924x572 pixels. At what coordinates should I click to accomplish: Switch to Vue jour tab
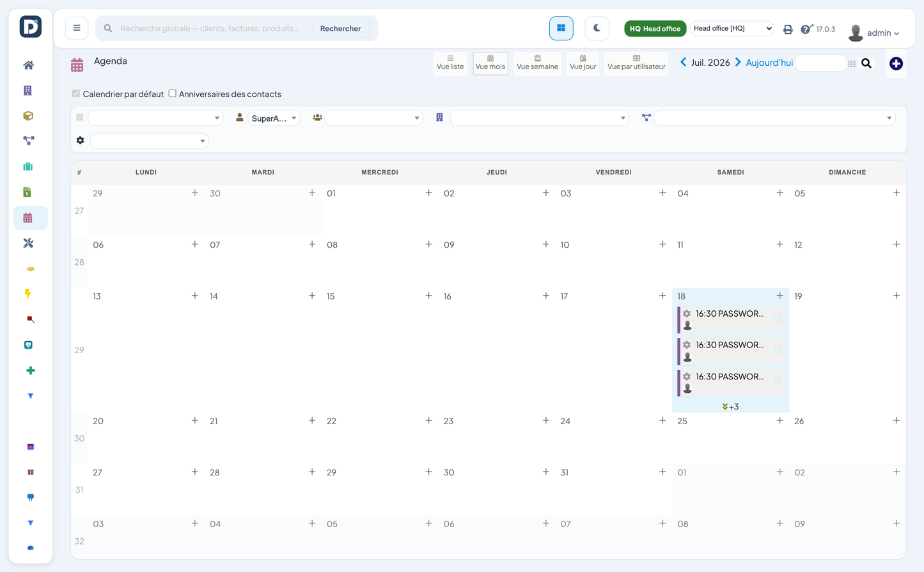[583, 63]
